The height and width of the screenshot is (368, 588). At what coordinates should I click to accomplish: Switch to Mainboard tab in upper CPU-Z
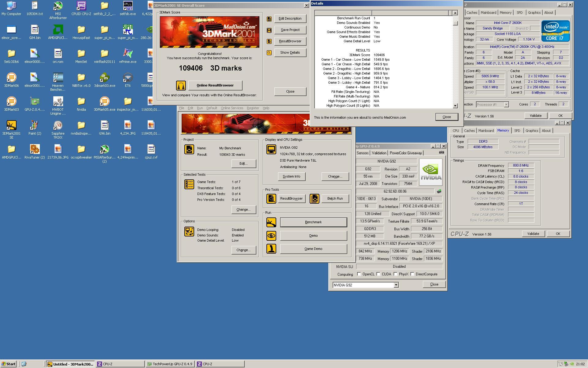[488, 13]
